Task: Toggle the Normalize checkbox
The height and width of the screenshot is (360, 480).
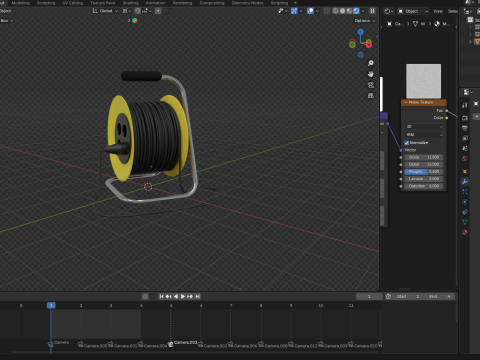Action: click(407, 143)
